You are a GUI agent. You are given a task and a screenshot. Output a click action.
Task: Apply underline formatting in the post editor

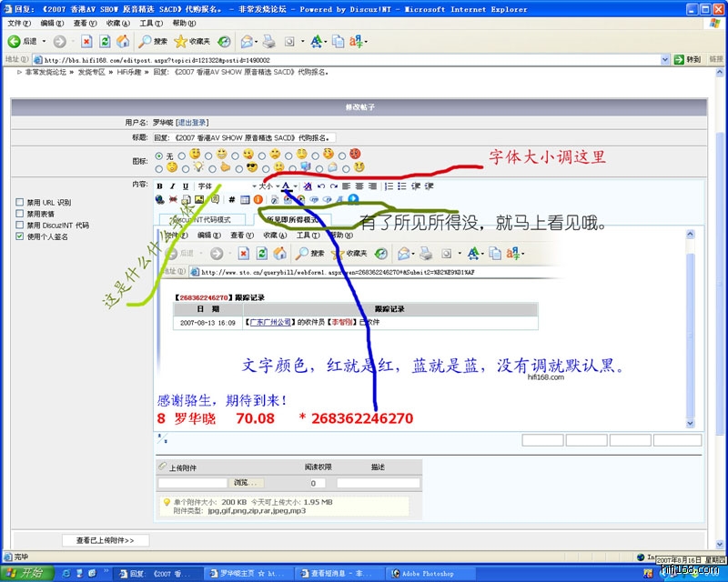pos(186,186)
